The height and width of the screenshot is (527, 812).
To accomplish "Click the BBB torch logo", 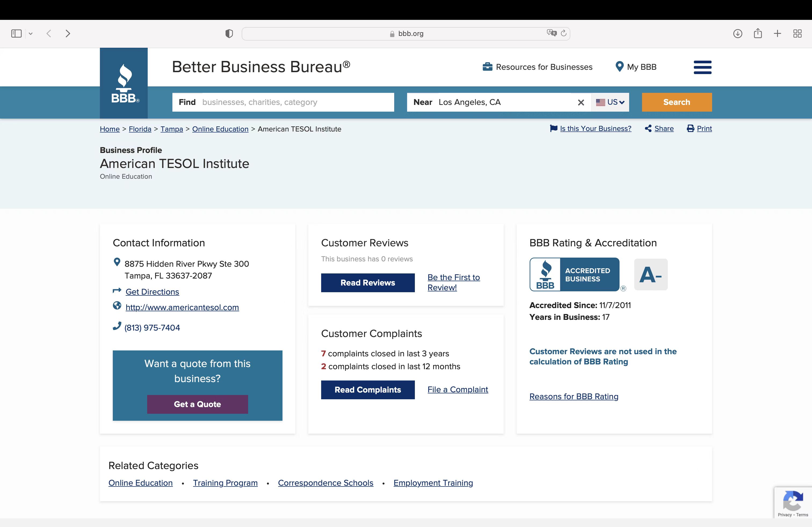I will 124,83.
